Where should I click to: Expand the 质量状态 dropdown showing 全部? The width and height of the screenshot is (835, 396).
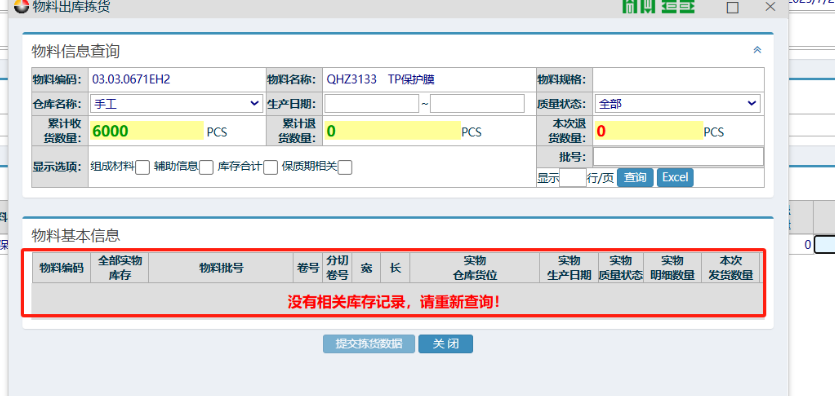[678, 104]
